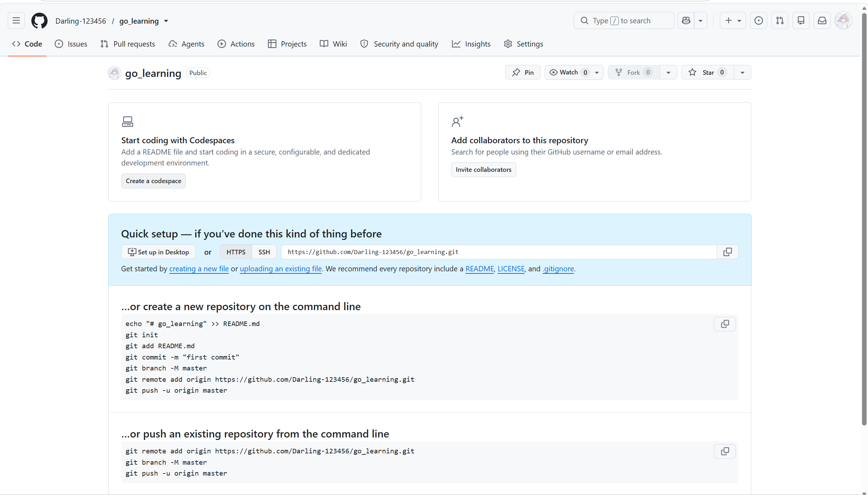Screen dimensions: 868x495
Task: Open the Issues tab
Action: tap(71, 44)
